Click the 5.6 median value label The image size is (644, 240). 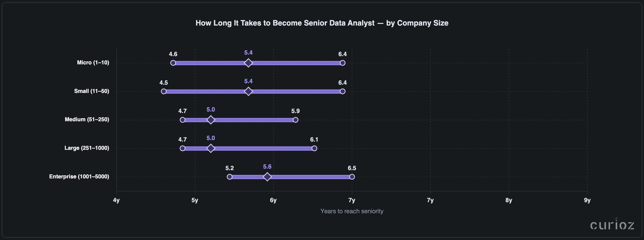click(267, 167)
